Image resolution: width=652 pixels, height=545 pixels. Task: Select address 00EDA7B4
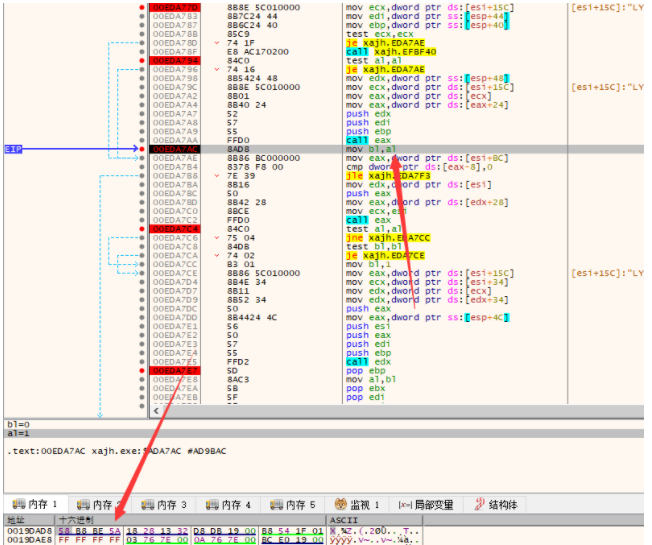coord(175,167)
